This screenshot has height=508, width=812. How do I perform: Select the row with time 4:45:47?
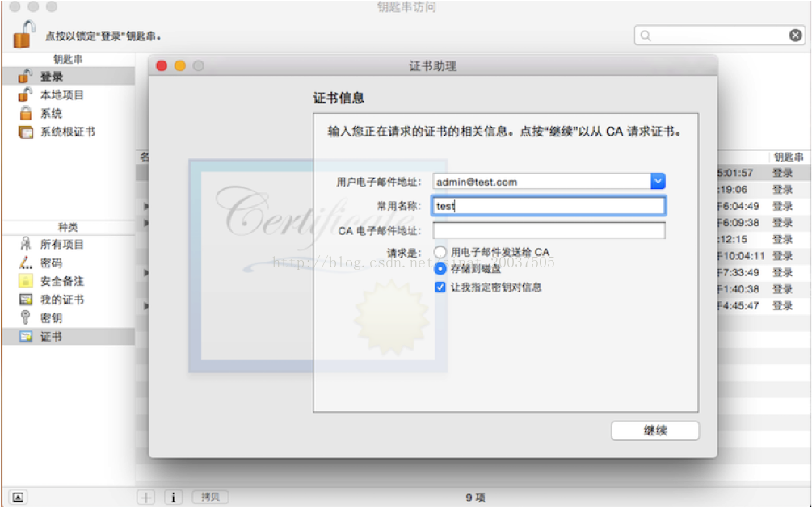coord(764,305)
